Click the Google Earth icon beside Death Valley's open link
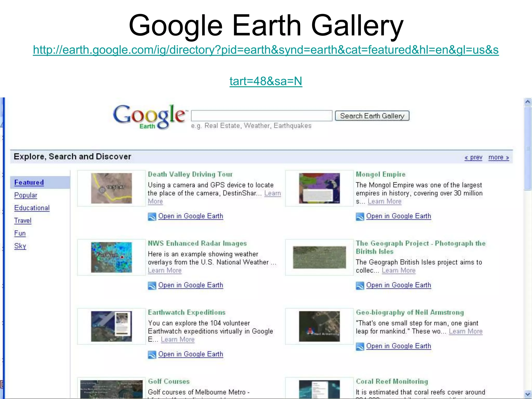 pyautogui.click(x=152, y=216)
